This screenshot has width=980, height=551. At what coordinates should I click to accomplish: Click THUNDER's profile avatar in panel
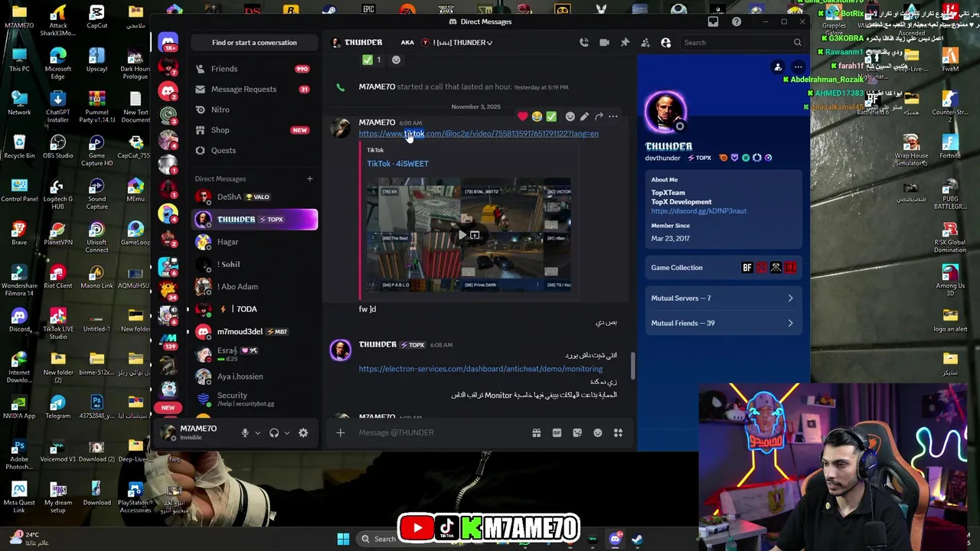pyautogui.click(x=666, y=112)
